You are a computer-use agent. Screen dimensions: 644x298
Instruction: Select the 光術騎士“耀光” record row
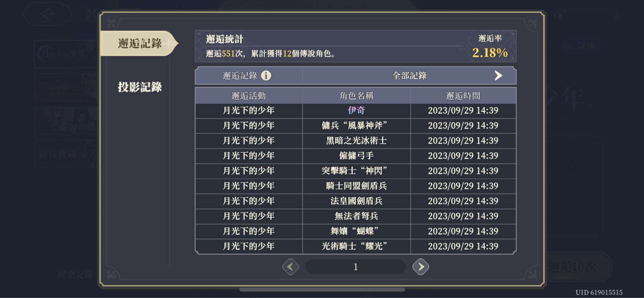(355, 246)
